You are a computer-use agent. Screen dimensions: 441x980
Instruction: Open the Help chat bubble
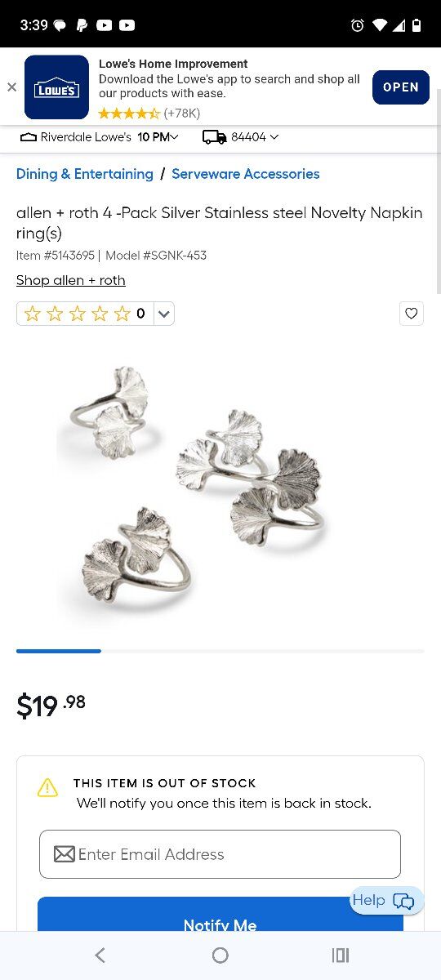(x=387, y=900)
